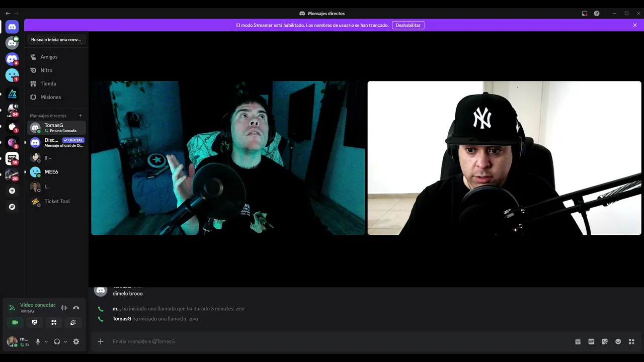Click plus attachment button in message box
Screen dimensions: 644x362
click(101, 341)
